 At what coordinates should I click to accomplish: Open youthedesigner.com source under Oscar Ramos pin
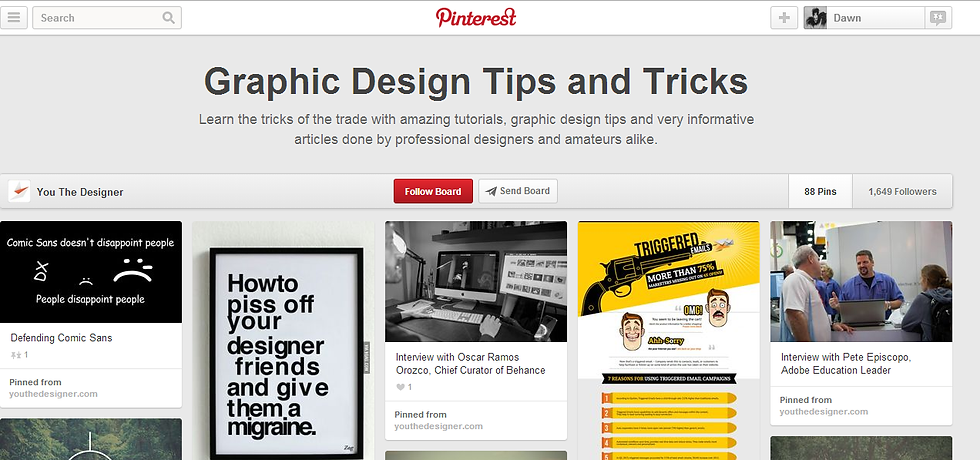point(438,426)
